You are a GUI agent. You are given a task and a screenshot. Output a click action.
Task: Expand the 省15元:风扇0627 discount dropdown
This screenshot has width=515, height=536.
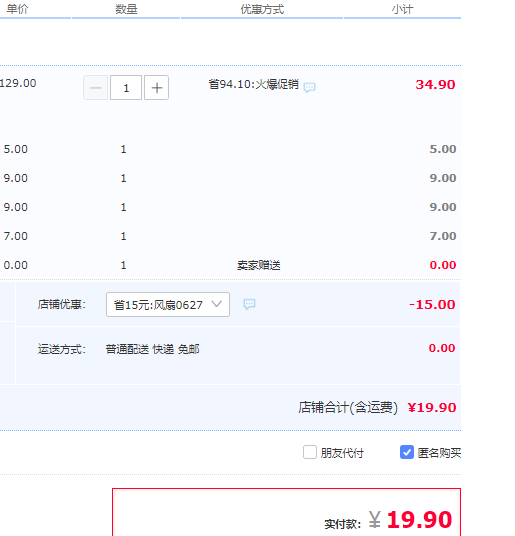coord(168,305)
